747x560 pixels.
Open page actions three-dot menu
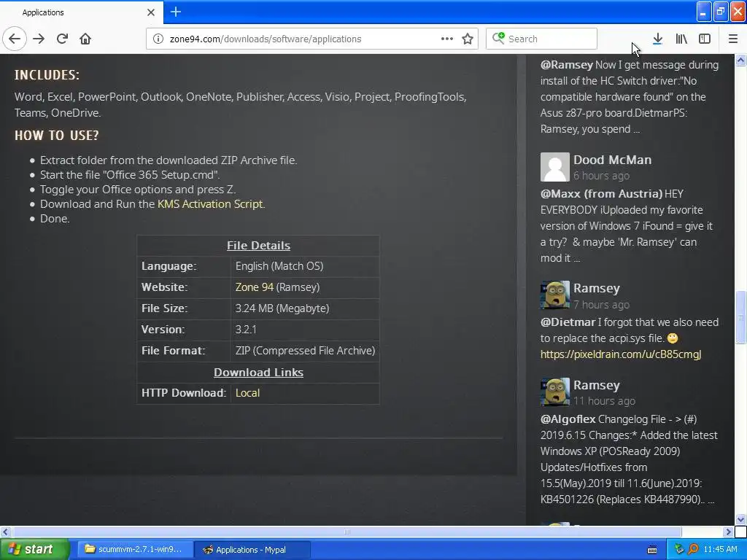tap(447, 39)
